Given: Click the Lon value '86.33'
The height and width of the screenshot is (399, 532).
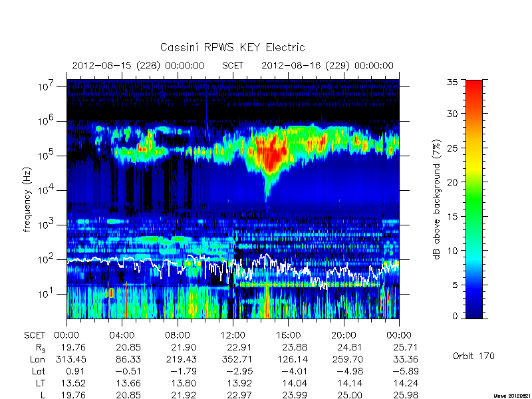Looking at the screenshot, I should point(128,359).
